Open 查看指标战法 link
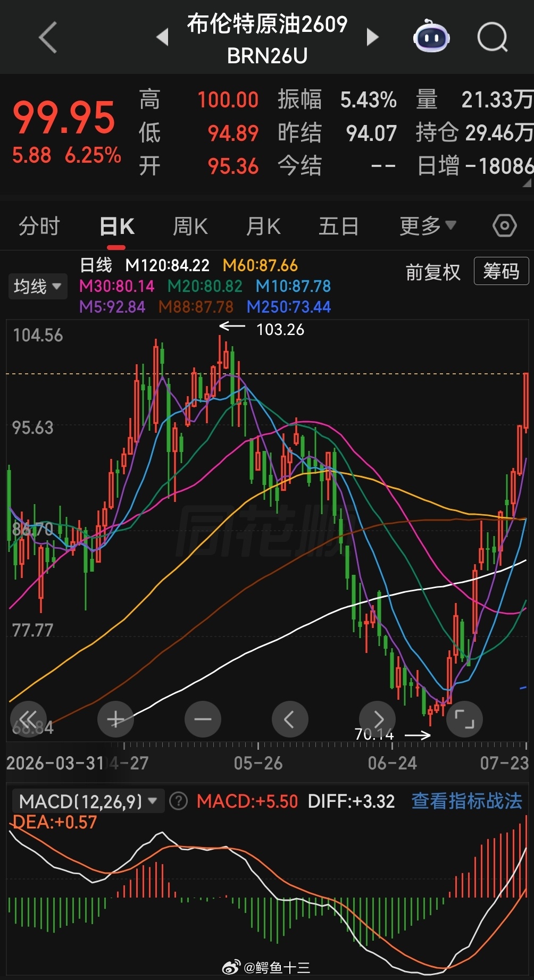This screenshot has width=534, height=980. 467,801
